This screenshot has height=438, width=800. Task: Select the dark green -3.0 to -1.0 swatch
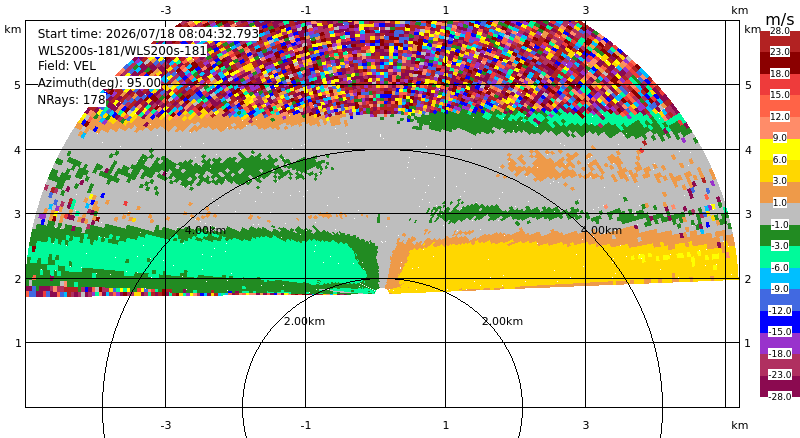coord(780,235)
